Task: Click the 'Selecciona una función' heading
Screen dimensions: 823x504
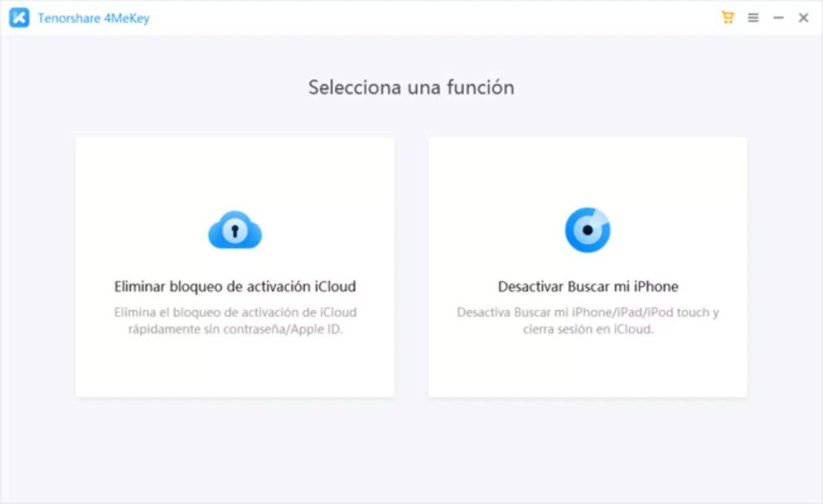Action: tap(411, 87)
